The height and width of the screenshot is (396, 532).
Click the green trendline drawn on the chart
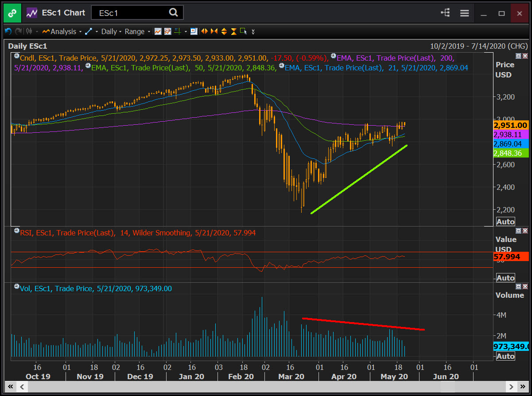coord(359,179)
